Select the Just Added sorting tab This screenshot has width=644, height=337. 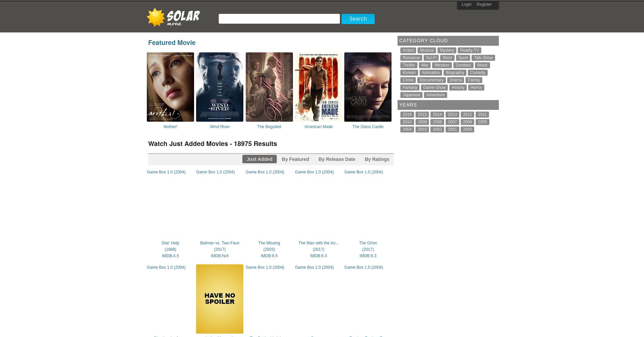259,159
